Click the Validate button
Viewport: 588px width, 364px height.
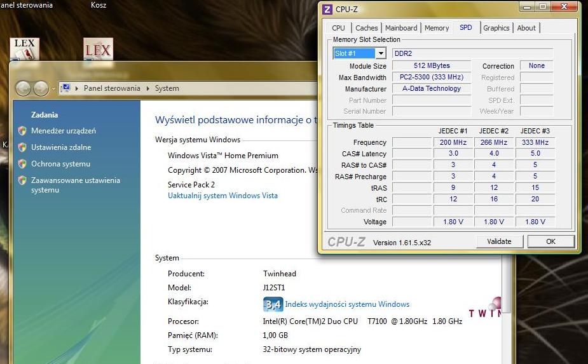[499, 242]
